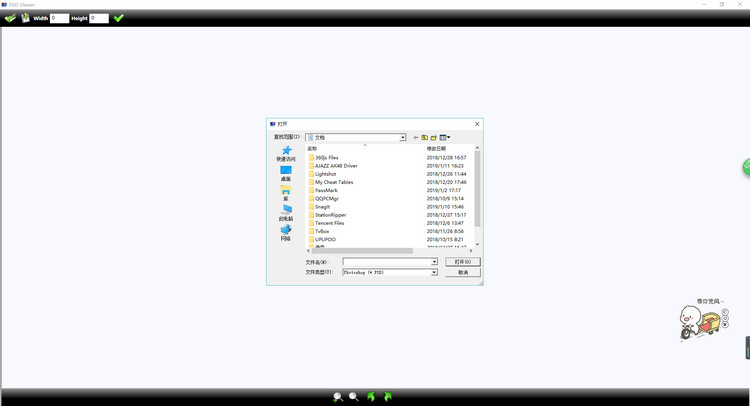
Task: Click the back arrow in the open dialog
Action: [x=416, y=138]
